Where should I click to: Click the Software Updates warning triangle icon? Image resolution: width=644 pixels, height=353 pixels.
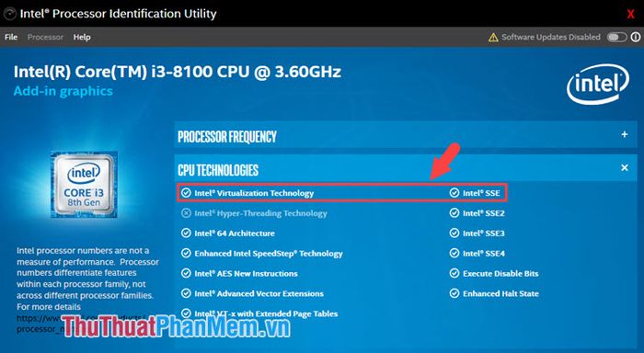493,38
